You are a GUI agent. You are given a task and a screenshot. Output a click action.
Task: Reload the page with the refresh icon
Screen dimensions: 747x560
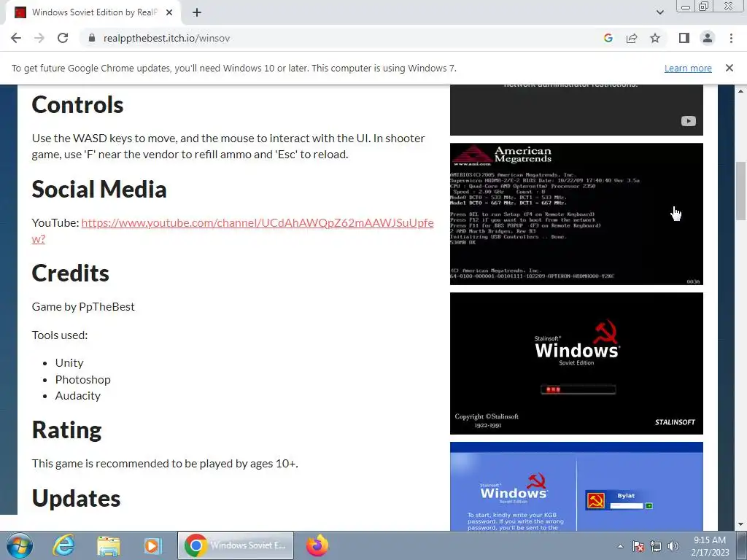pos(63,38)
